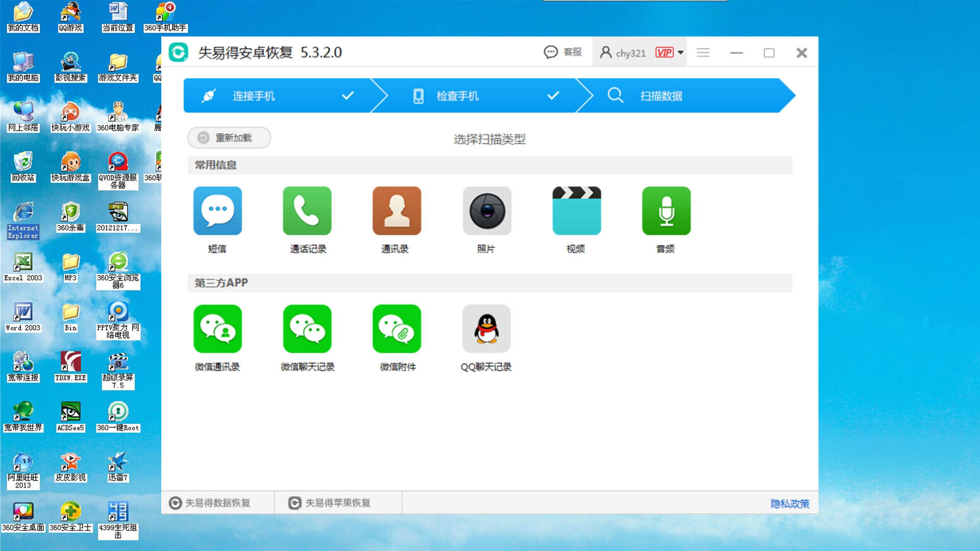The height and width of the screenshot is (551, 980).
Task: Select QQ游戏 desktop shortcut
Action: click(70, 17)
